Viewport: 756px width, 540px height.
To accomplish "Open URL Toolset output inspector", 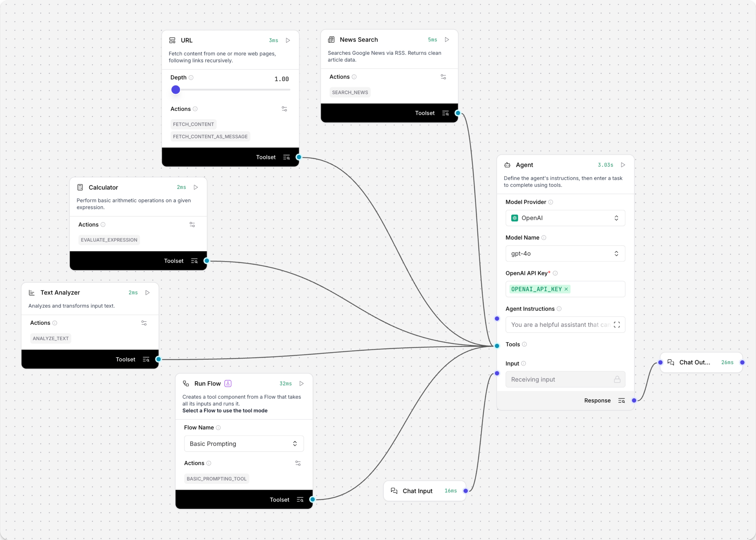I will (x=286, y=157).
